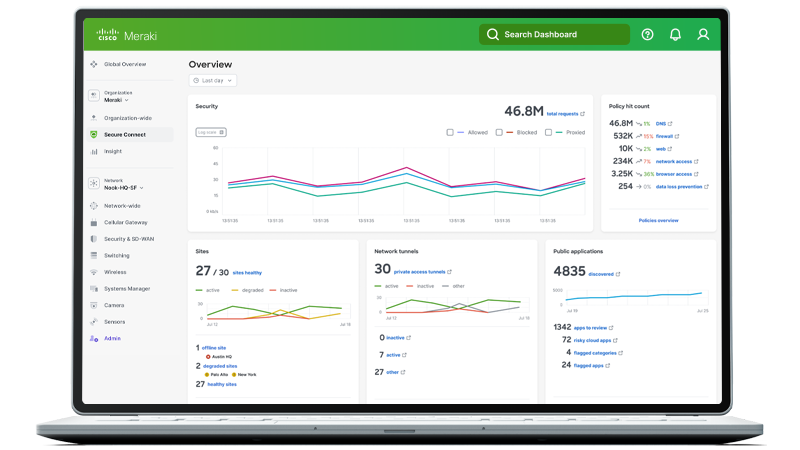Screen dimensions: 800x450
Task: Open the data loss prevention link
Action: (679, 187)
